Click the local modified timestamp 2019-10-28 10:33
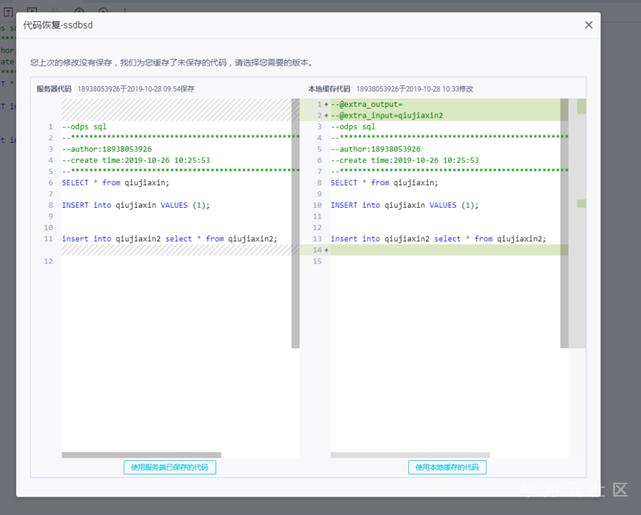Screen dimensions: 641x515 click(433, 89)
